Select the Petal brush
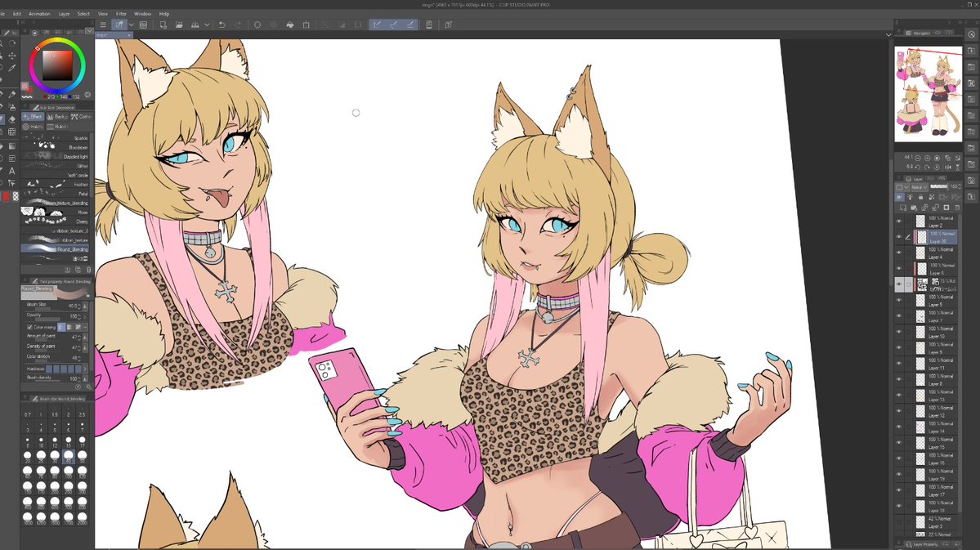This screenshot has height=550, width=980. pos(56,194)
